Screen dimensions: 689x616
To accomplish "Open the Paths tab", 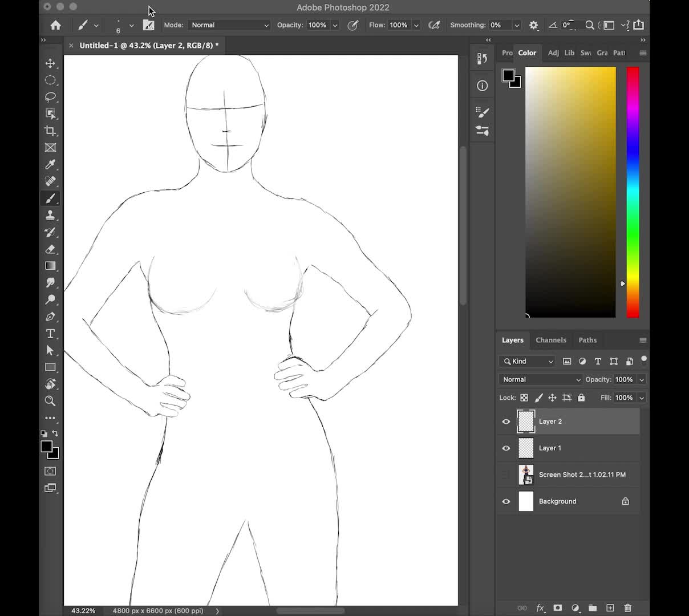I will click(x=587, y=340).
